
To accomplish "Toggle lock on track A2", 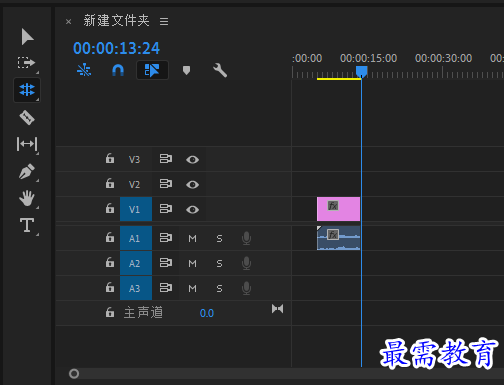I will tap(110, 263).
